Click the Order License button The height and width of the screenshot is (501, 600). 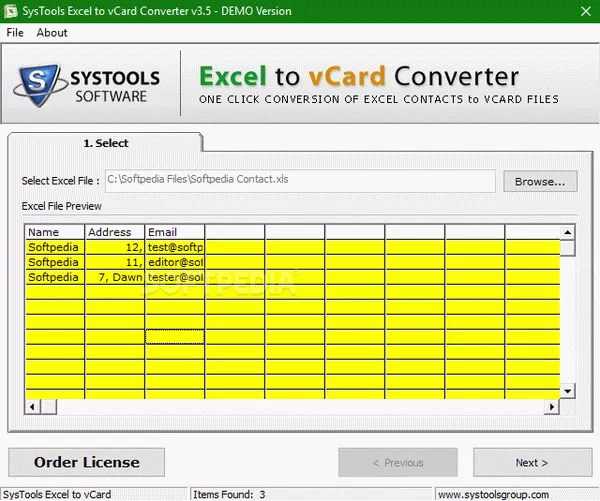tap(87, 463)
